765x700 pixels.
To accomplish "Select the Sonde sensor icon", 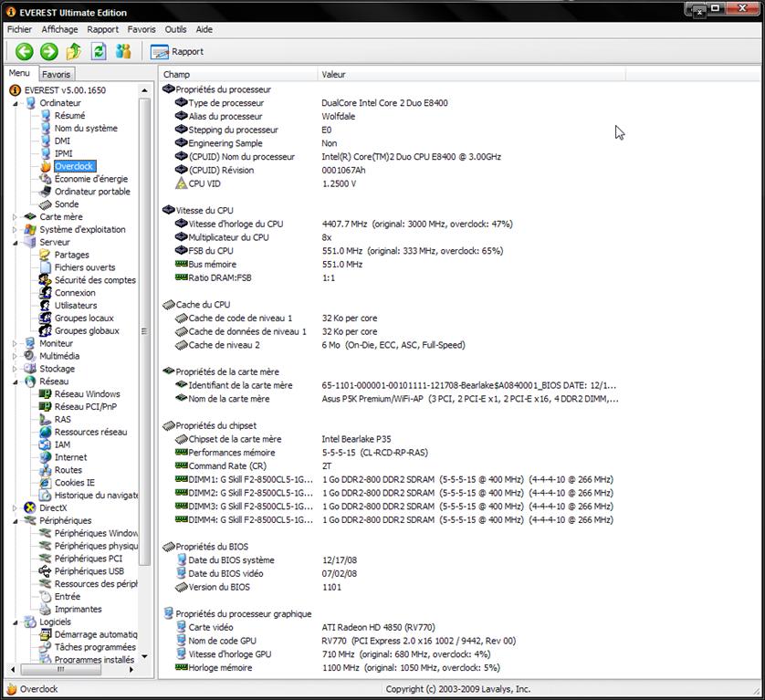I will [x=46, y=204].
